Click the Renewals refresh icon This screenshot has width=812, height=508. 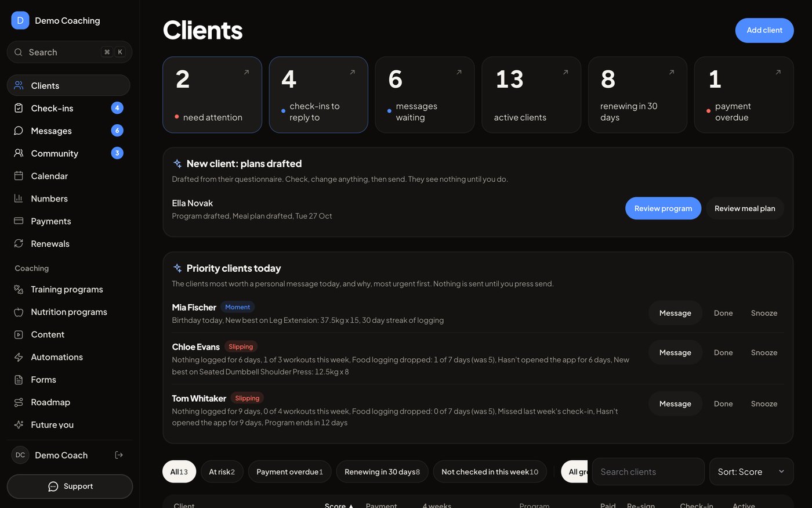pyautogui.click(x=19, y=244)
